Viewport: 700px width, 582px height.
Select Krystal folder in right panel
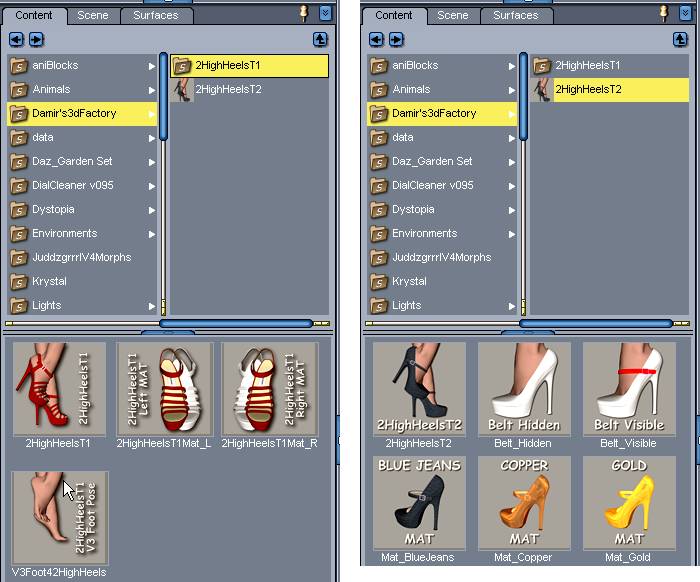coord(442,282)
